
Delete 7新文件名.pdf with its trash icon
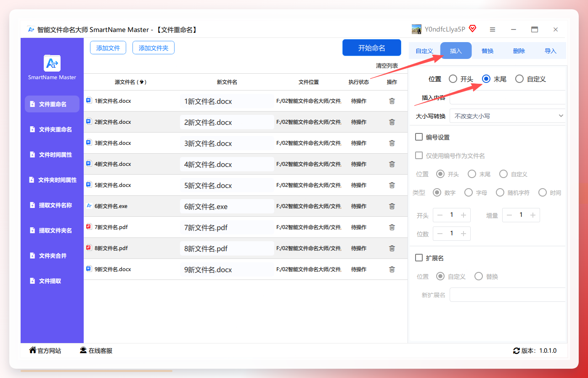pos(392,227)
